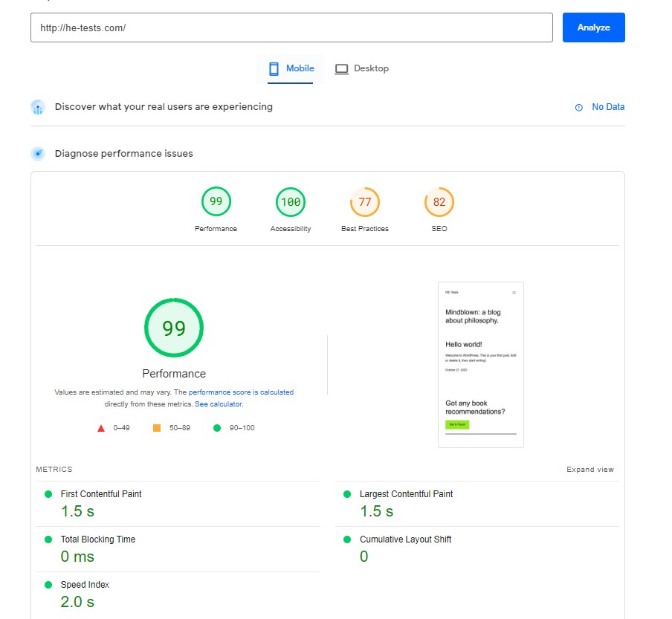Click the green circle 90–100 legend icon
The height and width of the screenshot is (619, 672).
[217, 428]
